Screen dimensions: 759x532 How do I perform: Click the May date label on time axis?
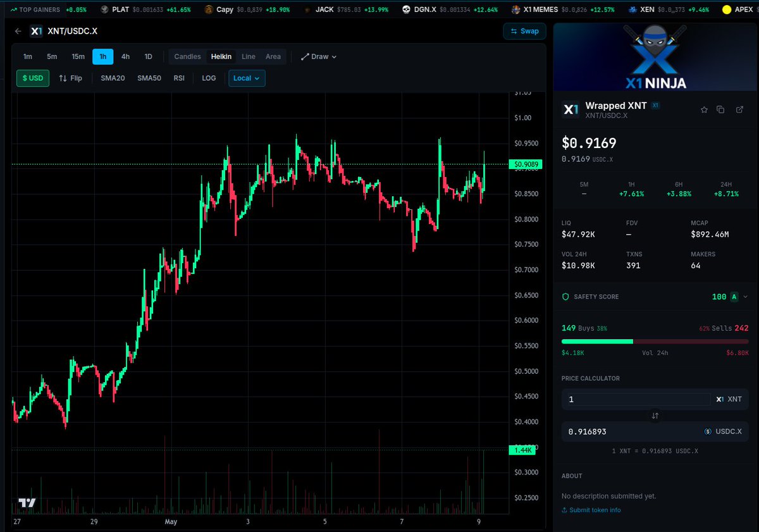(x=171, y=522)
